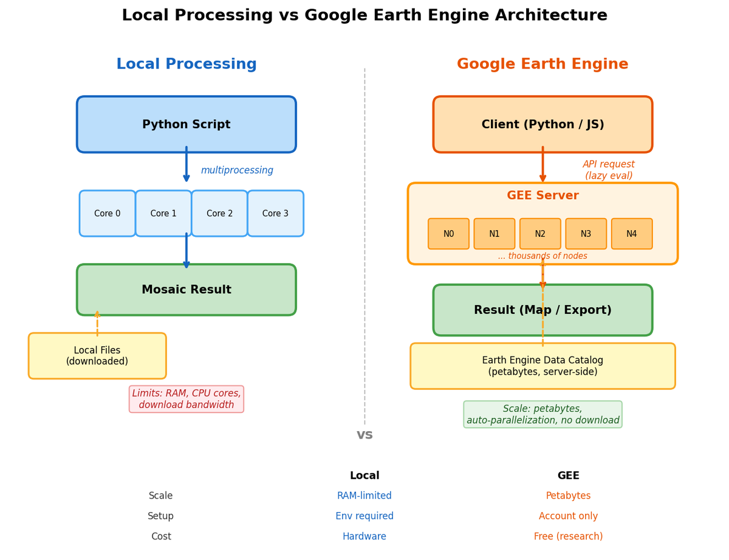Click the Free (research) cost entry

pos(568,536)
